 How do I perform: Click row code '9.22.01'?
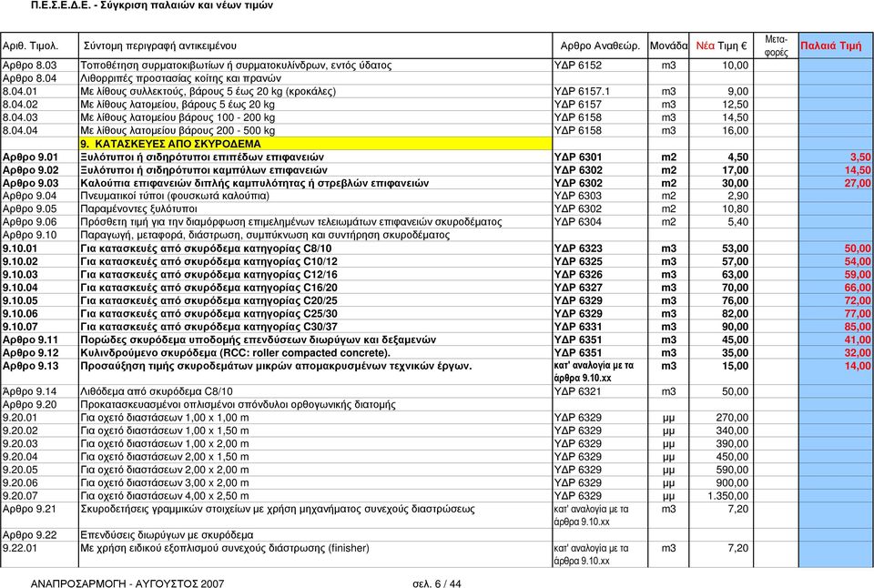pyautogui.click(x=20, y=549)
